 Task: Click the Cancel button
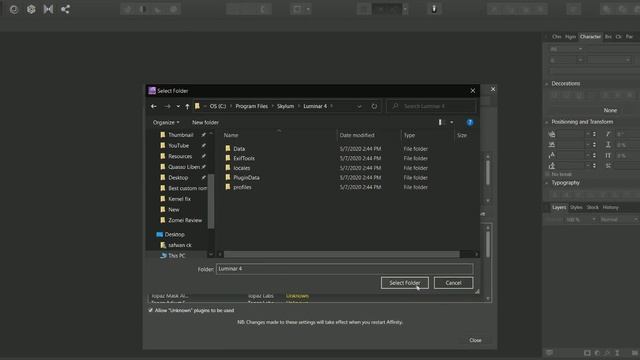[x=453, y=283]
